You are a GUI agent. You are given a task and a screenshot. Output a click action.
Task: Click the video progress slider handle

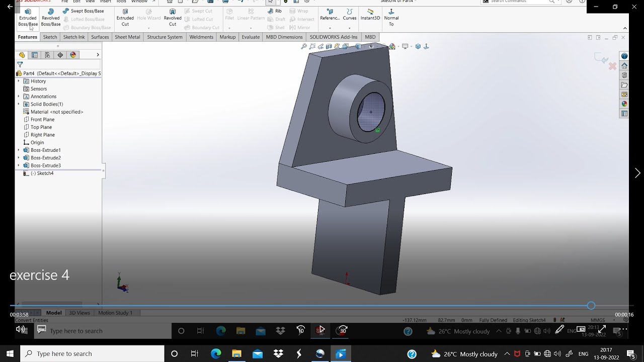591,306
